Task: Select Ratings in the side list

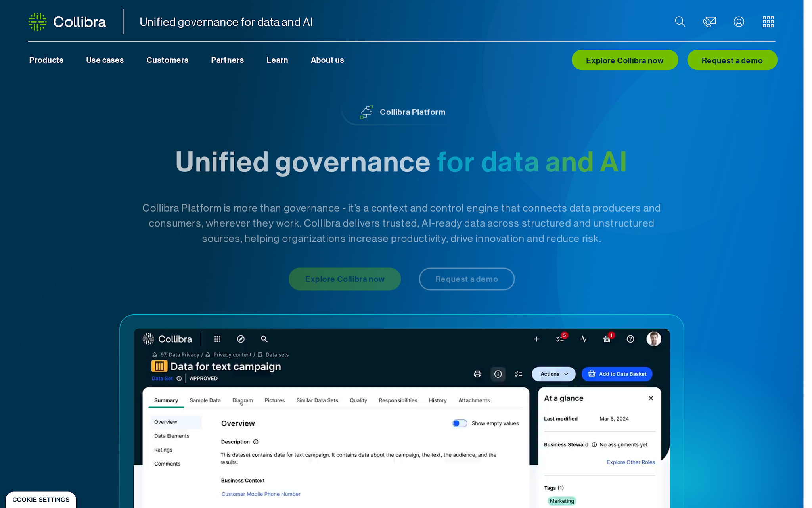Action: coord(163,450)
